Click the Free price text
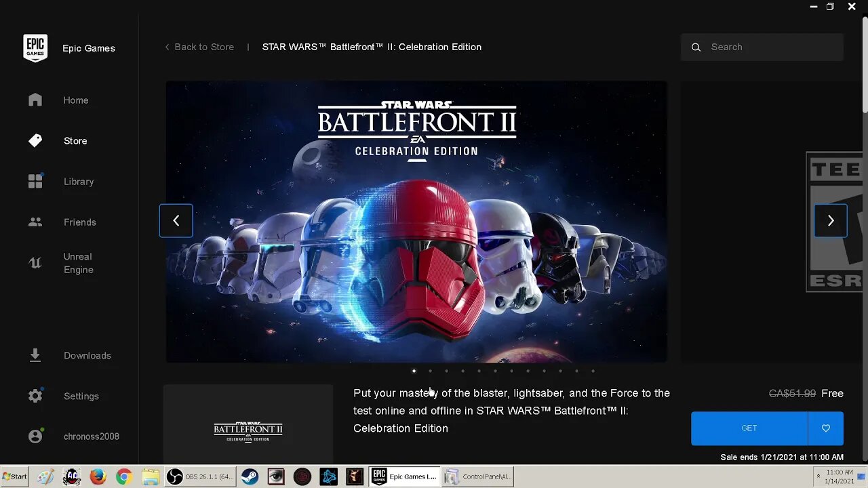Viewport: 868px width, 488px height. [832, 394]
